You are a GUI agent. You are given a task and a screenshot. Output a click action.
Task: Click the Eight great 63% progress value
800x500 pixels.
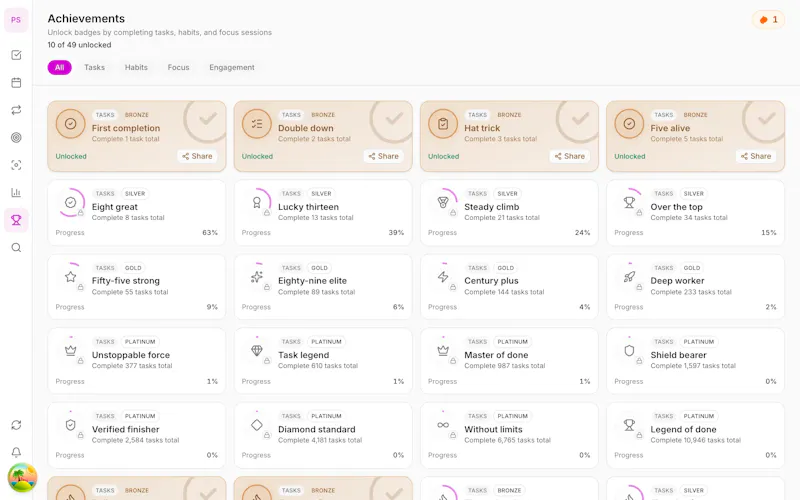(210, 233)
